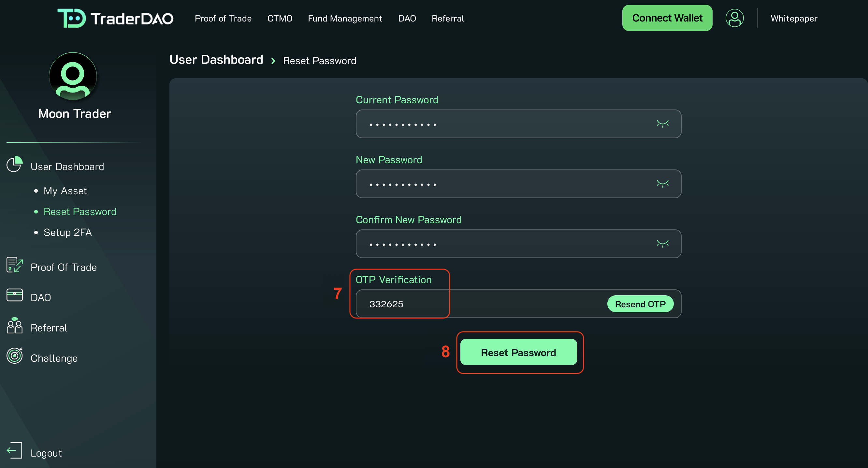Select Setup 2FA in sidebar submenu
This screenshot has width=868, height=468.
point(67,232)
